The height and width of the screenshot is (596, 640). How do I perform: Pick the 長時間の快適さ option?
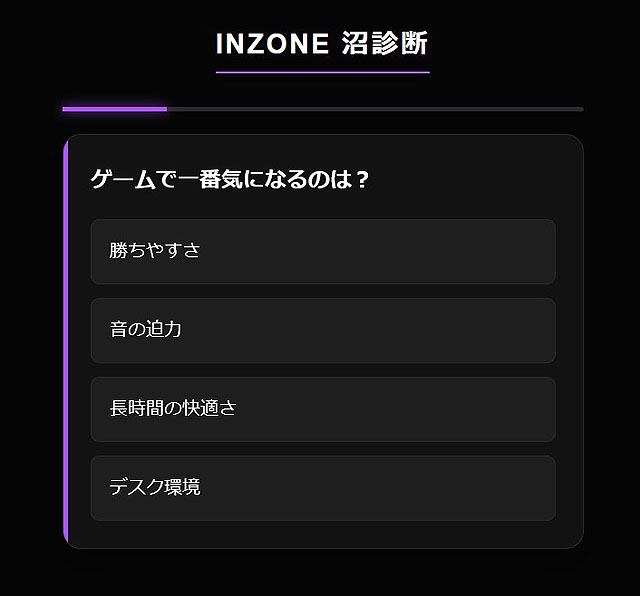pos(173,409)
